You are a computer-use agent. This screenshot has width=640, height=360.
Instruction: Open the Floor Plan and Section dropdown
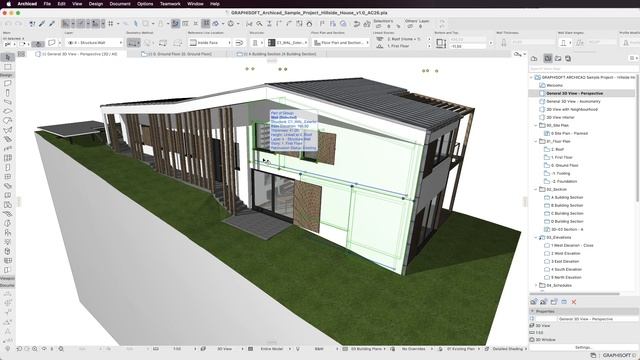click(x=341, y=42)
